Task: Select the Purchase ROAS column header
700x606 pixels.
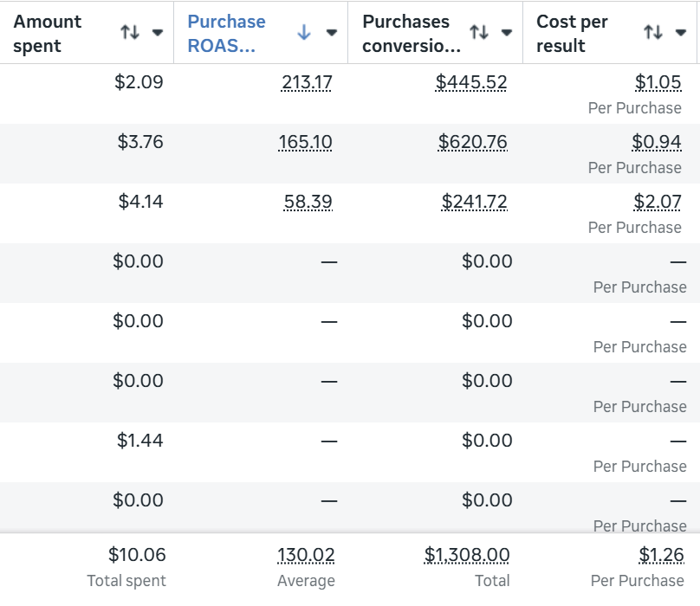Action: [x=261, y=33]
